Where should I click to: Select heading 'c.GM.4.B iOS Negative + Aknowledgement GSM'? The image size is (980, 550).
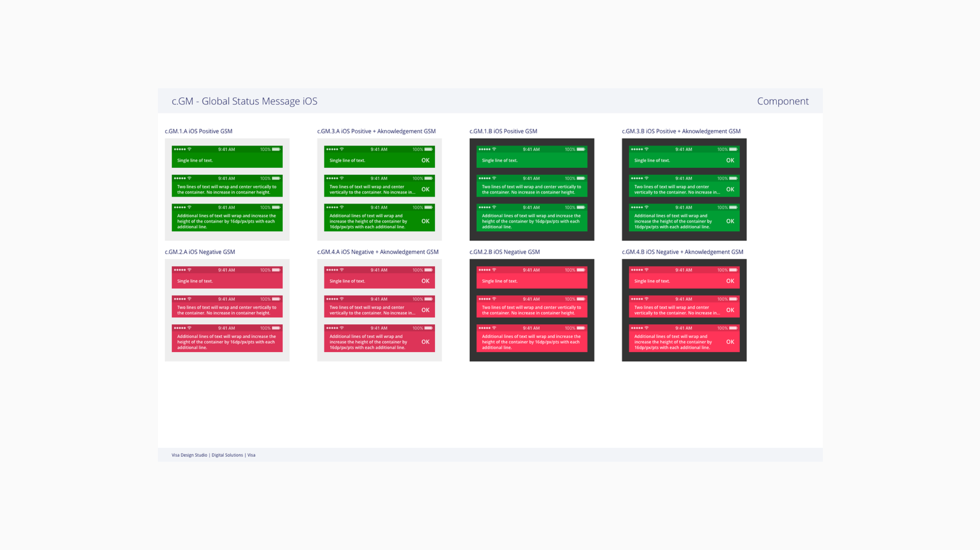(682, 252)
